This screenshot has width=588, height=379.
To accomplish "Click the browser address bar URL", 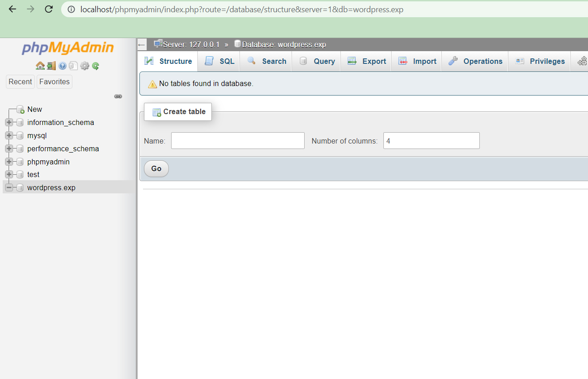I will point(242,10).
